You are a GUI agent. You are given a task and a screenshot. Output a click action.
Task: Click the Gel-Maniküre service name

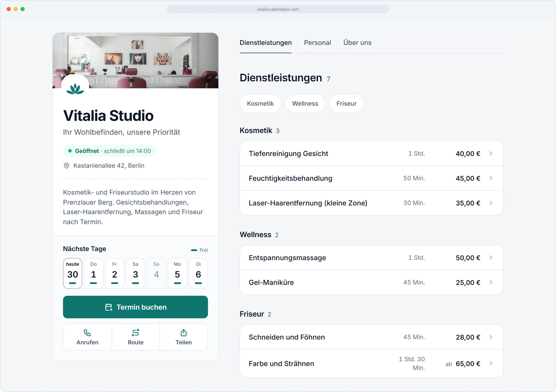click(271, 283)
